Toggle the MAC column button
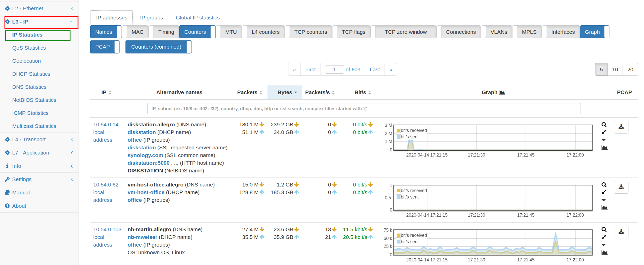The image size is (644, 265). coord(136,32)
